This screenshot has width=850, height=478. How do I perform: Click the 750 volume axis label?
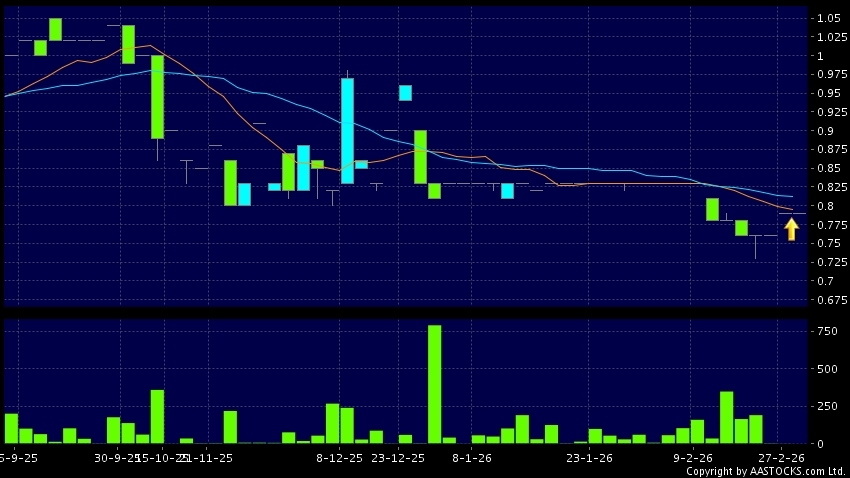pos(825,331)
